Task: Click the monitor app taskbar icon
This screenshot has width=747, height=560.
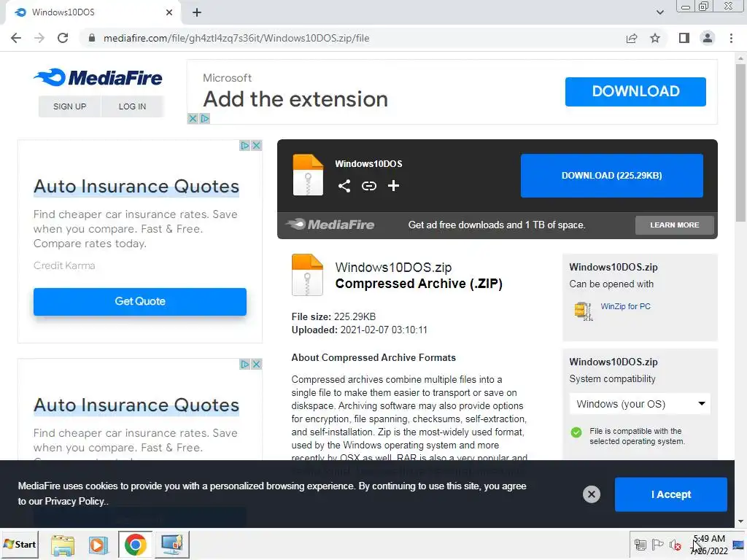Action: point(171,545)
